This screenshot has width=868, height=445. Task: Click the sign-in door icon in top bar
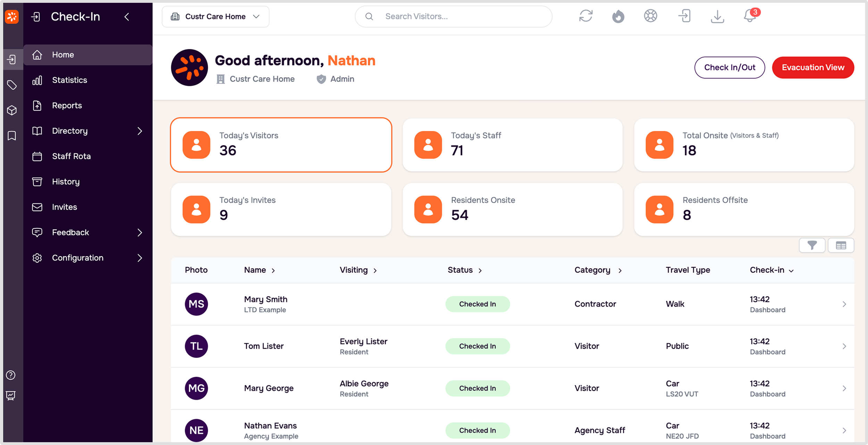(x=684, y=16)
